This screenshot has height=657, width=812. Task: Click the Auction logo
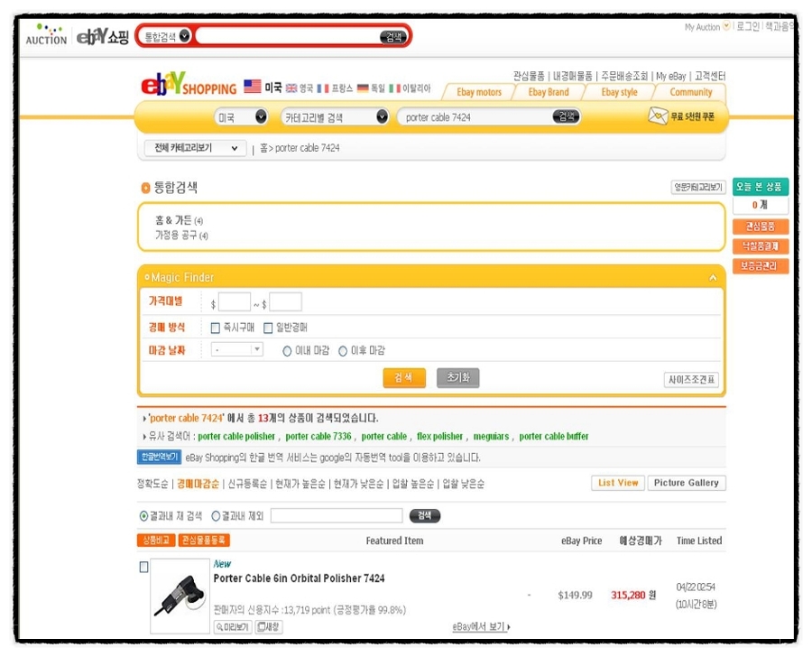(x=47, y=34)
